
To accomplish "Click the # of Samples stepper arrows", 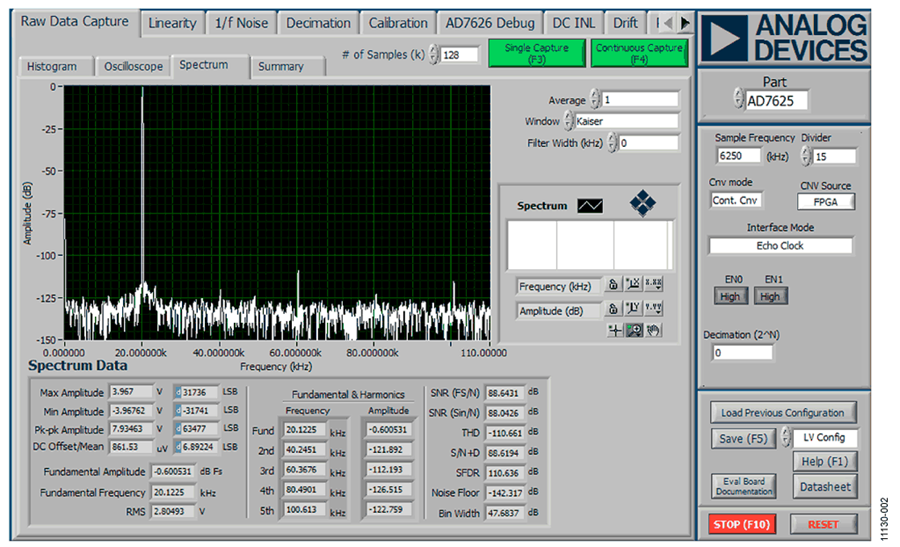I will coord(434,55).
